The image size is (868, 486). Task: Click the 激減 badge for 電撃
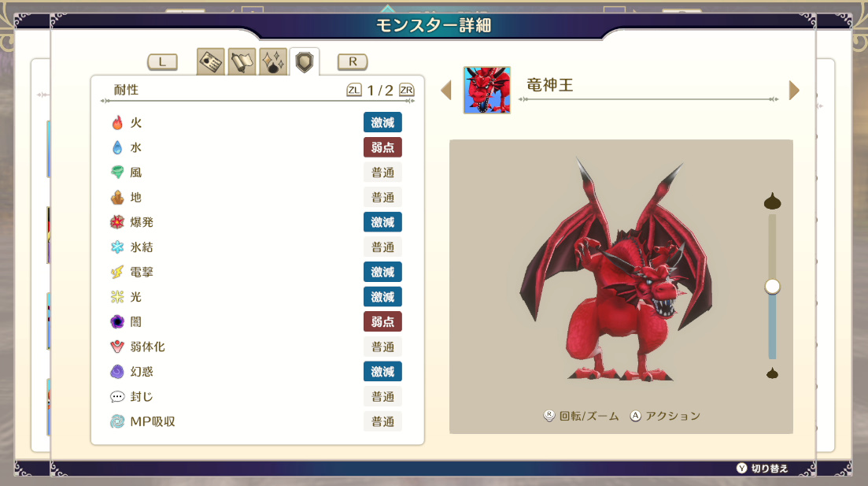pos(382,272)
